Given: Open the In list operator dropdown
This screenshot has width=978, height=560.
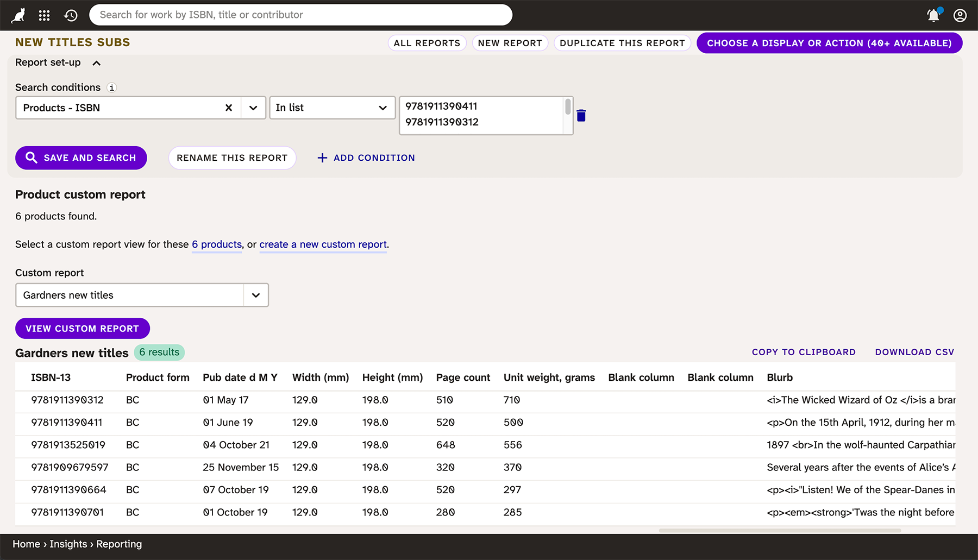Looking at the screenshot, I should [x=333, y=108].
